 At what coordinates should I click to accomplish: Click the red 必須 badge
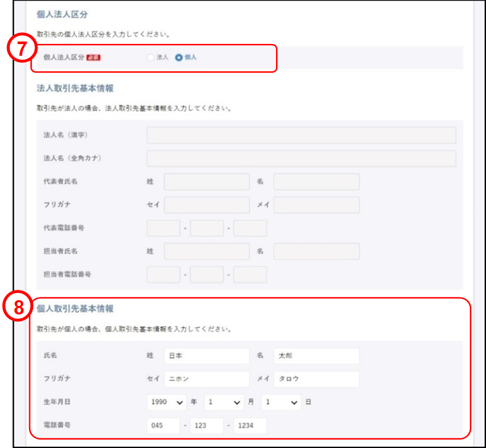93,58
